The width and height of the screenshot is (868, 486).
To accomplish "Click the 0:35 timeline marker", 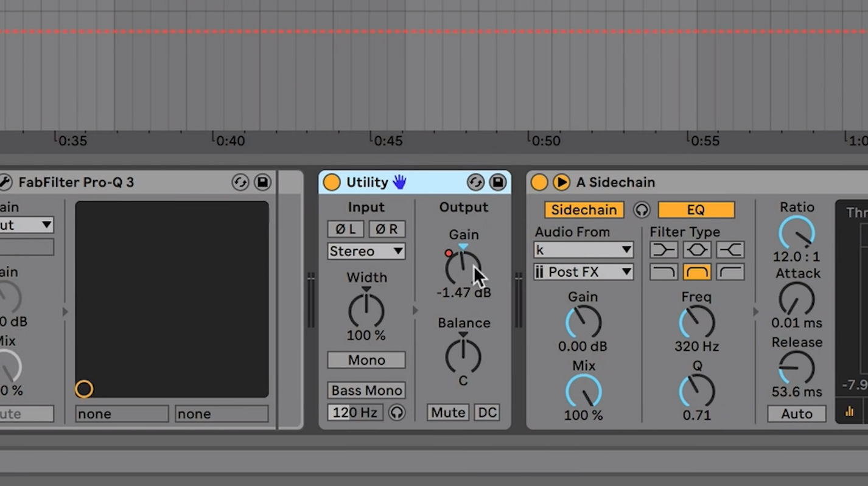I will [72, 141].
